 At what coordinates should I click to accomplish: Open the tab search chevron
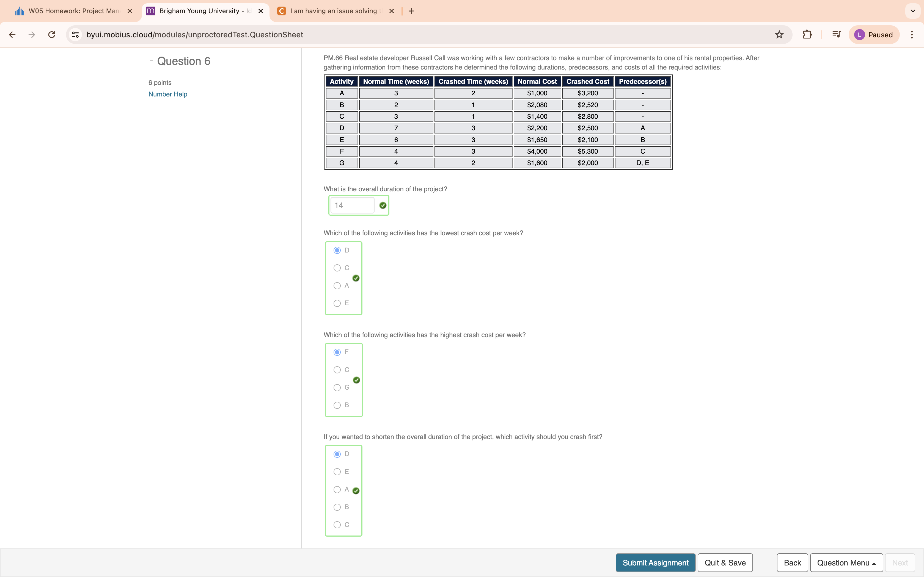912,11
